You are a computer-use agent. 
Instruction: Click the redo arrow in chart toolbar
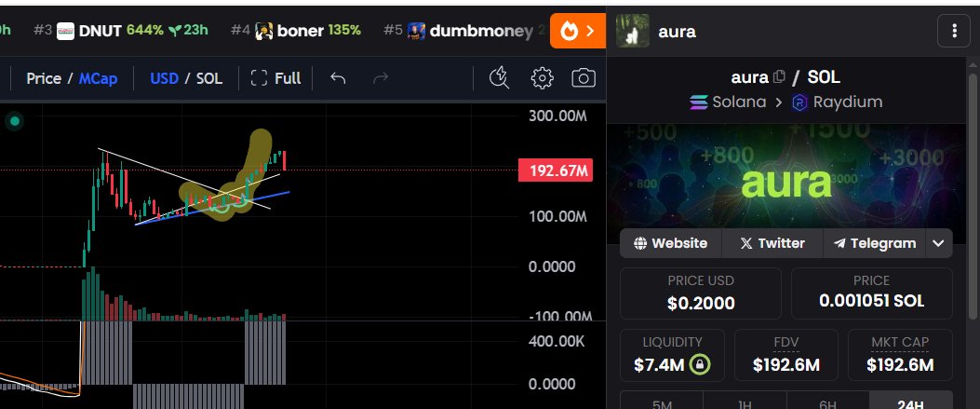click(381, 78)
